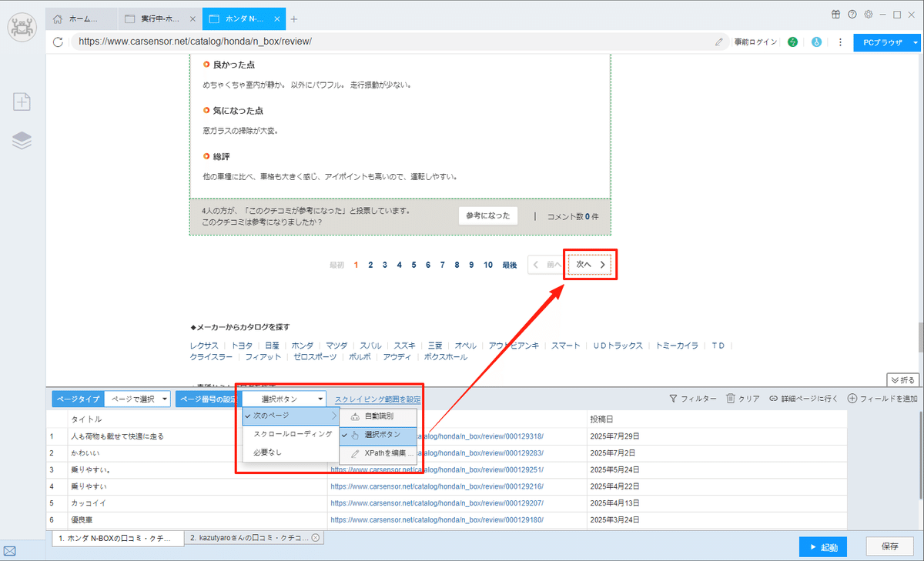Click the gift icon in title bar
This screenshot has width=924, height=561.
pyautogui.click(x=836, y=14)
